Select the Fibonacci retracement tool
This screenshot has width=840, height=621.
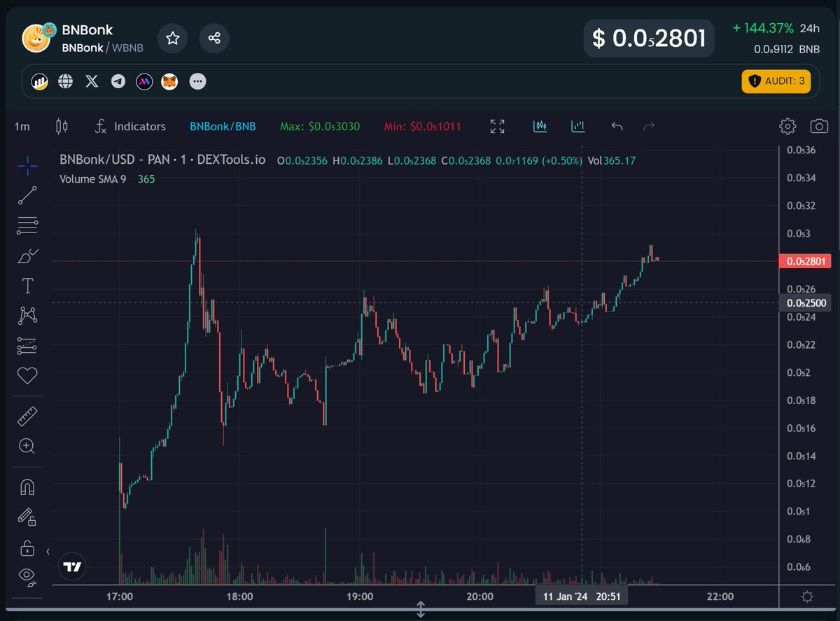click(x=27, y=225)
